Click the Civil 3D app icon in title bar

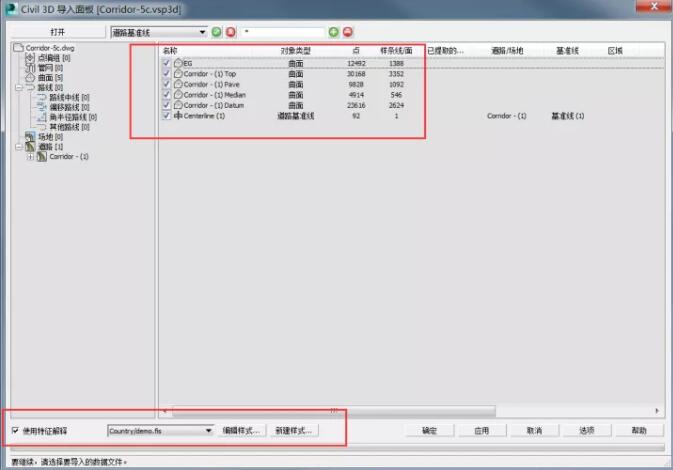(x=12, y=9)
